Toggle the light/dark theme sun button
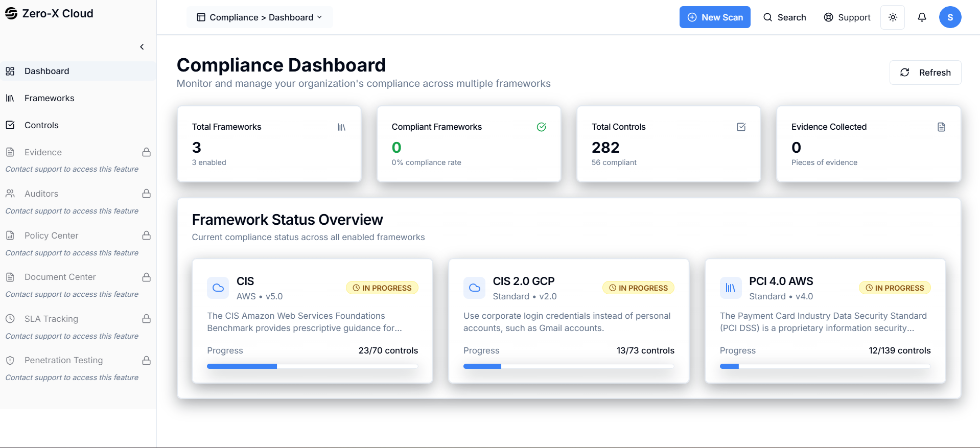 pyautogui.click(x=893, y=17)
